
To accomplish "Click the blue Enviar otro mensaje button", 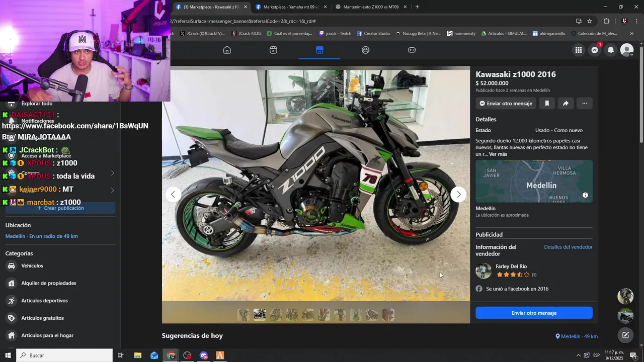I will 534,313.
